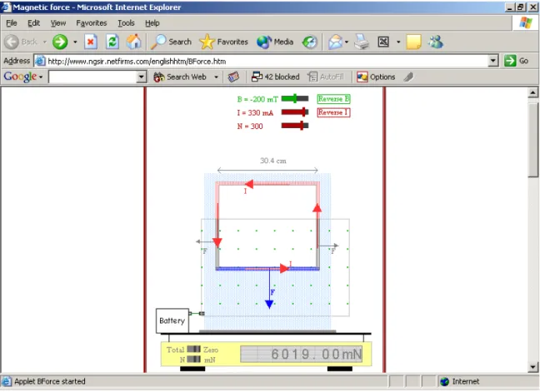Open the Google logo menu arrow
Viewport: 540px width, 392px height.
click(x=41, y=77)
